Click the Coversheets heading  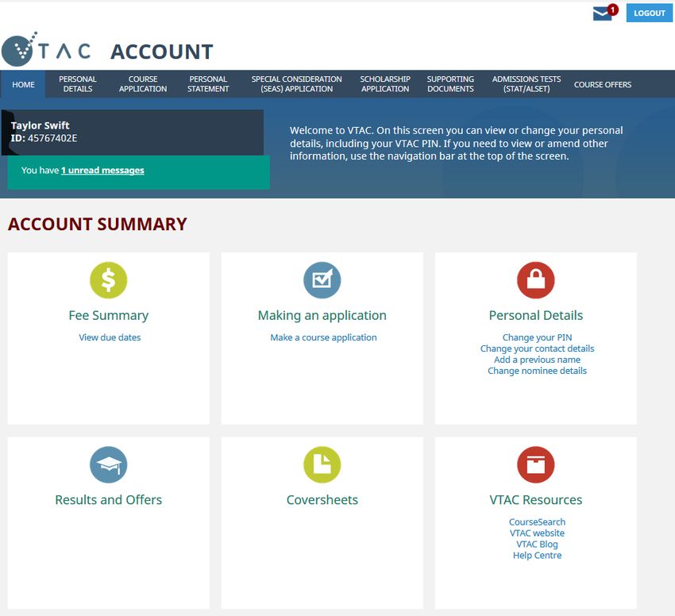pyautogui.click(x=322, y=500)
